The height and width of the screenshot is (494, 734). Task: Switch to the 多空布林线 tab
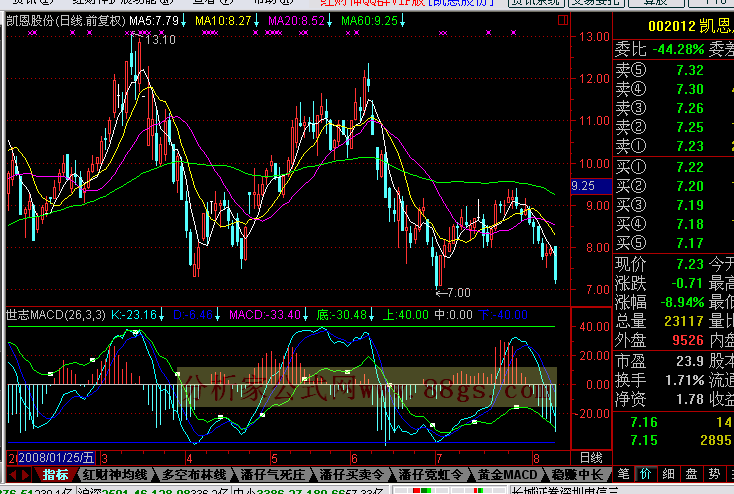(194, 475)
